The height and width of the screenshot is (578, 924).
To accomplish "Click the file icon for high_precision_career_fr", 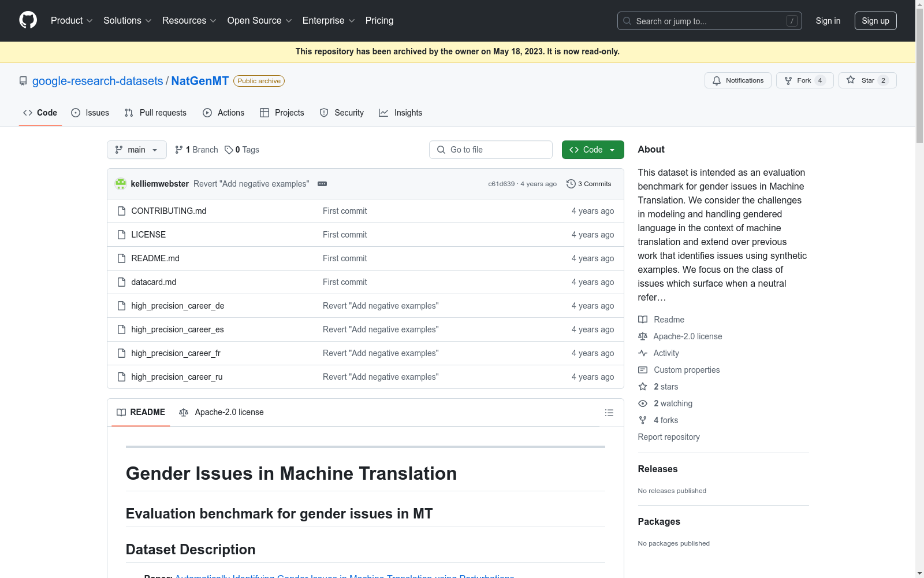I will point(121,353).
